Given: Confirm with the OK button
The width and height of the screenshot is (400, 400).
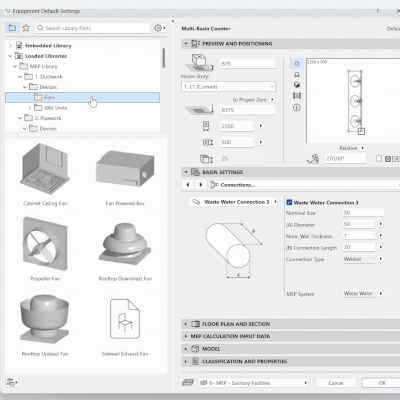Looking at the screenshot, I should click(382, 383).
